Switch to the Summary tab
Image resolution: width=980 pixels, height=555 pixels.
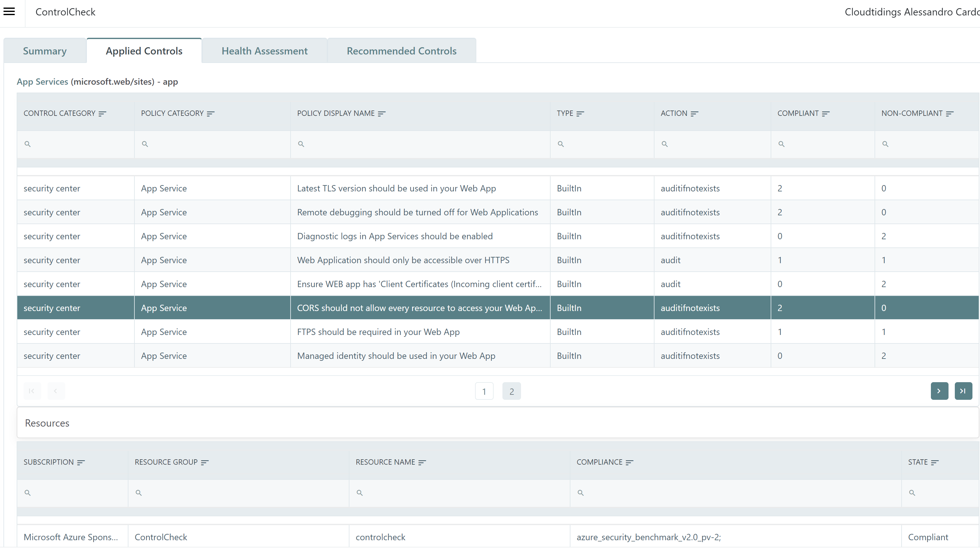(45, 51)
